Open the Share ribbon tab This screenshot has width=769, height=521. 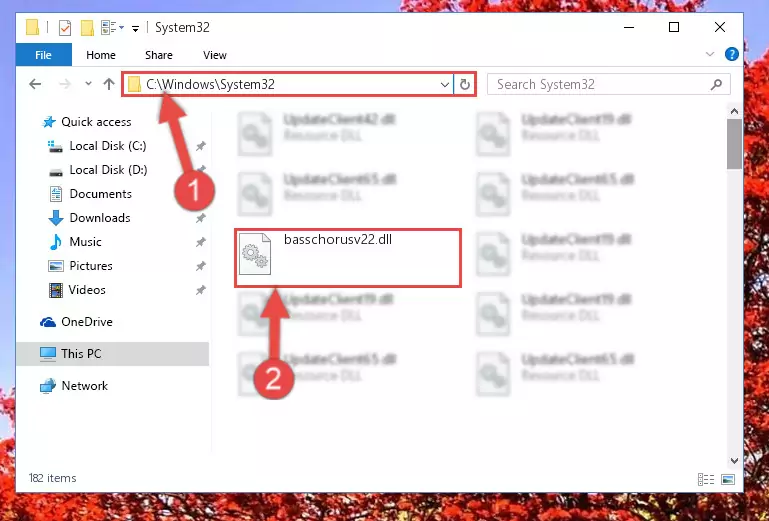pos(158,55)
